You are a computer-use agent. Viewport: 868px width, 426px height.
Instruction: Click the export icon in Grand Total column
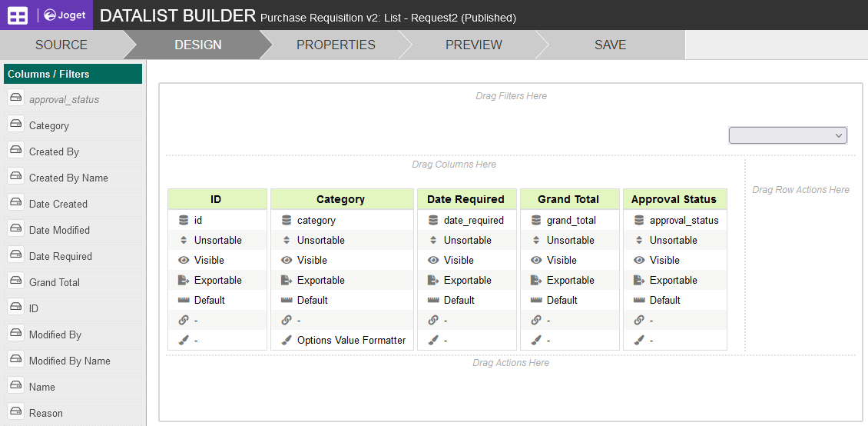(x=536, y=280)
